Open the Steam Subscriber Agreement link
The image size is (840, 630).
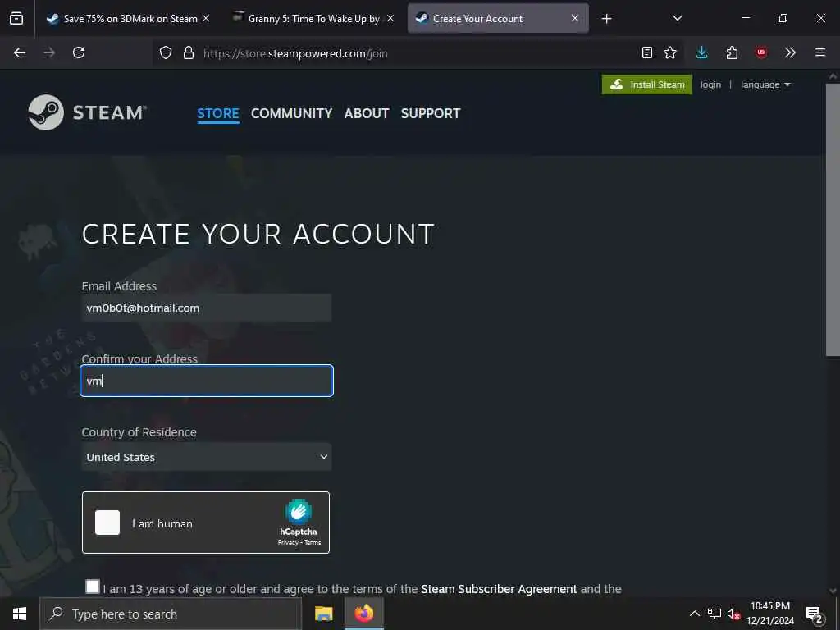pyautogui.click(x=499, y=589)
